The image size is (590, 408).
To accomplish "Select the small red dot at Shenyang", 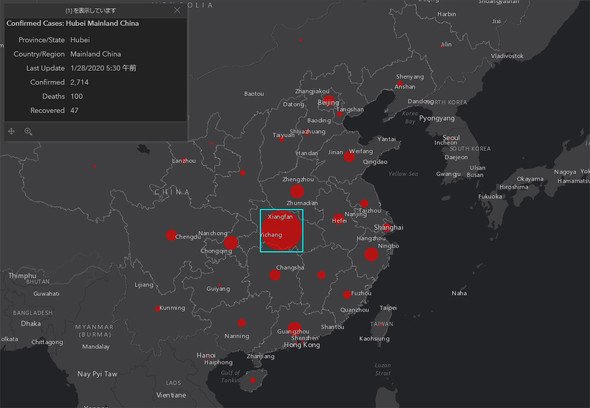I will [400, 83].
